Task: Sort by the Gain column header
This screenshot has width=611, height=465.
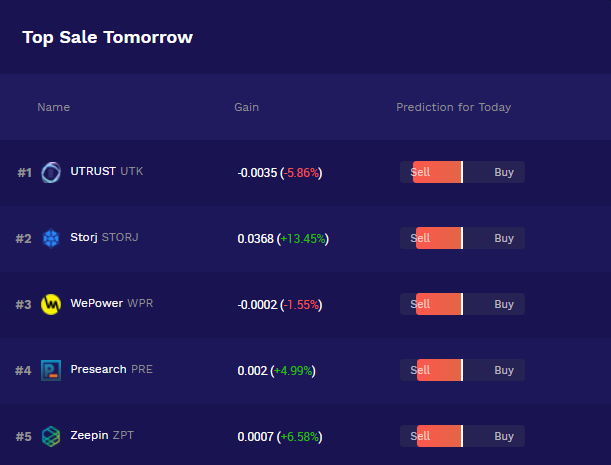Action: [x=247, y=107]
